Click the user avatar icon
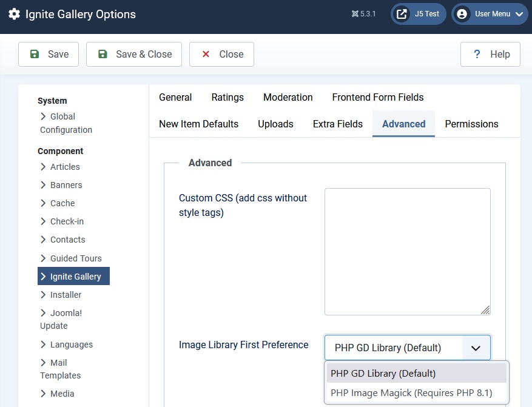The height and width of the screenshot is (407, 532). [x=462, y=14]
